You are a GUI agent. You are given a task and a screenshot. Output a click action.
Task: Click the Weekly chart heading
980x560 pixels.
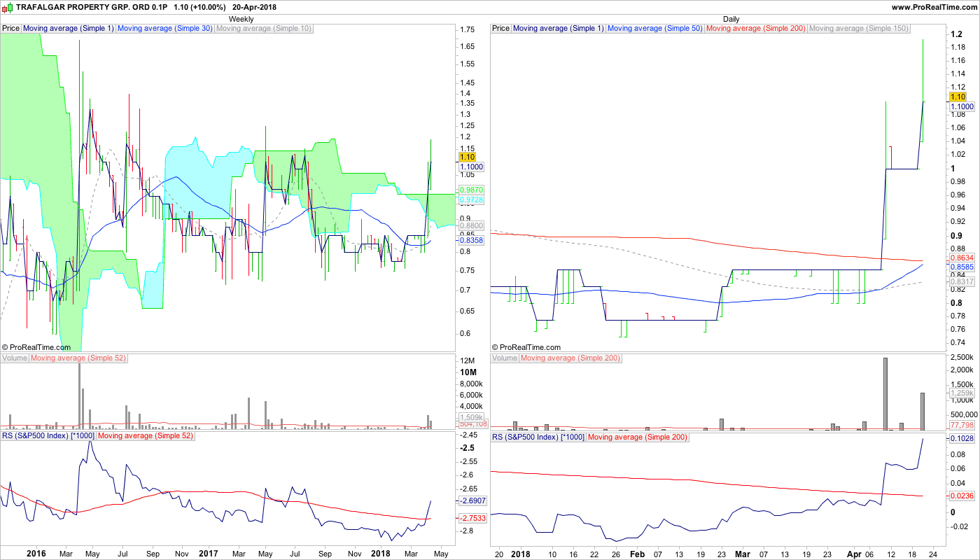(241, 19)
